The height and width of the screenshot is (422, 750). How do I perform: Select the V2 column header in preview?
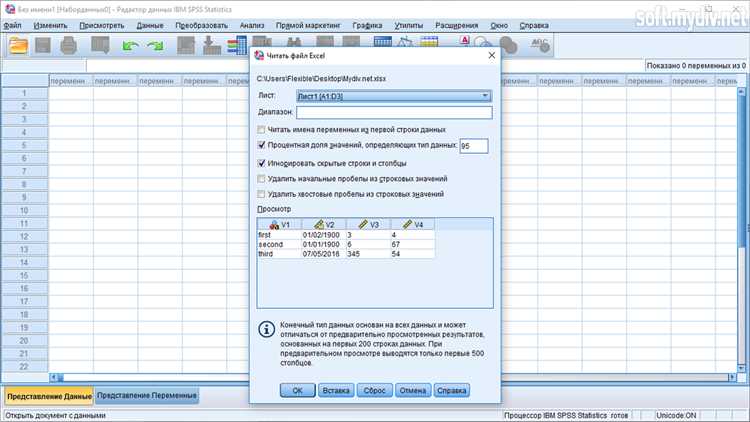[x=323, y=224]
